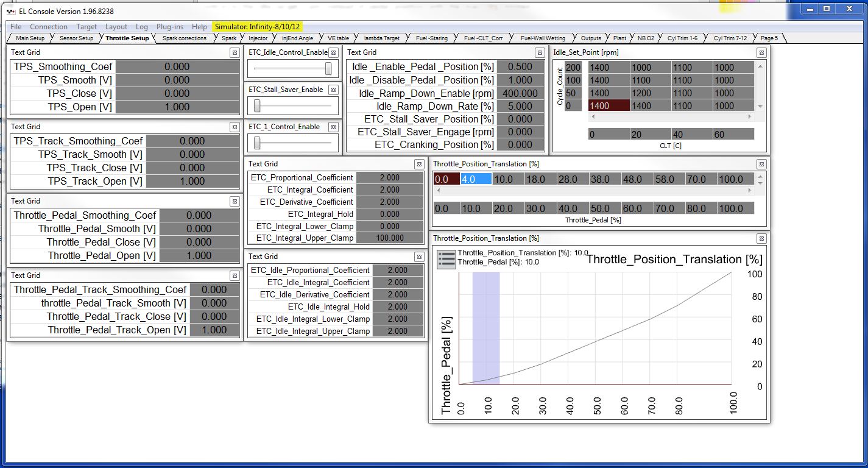This screenshot has height=468, width=868.
Task: Select the 4.0 cell in Throttle_Position_Translation table
Action: 476,179
